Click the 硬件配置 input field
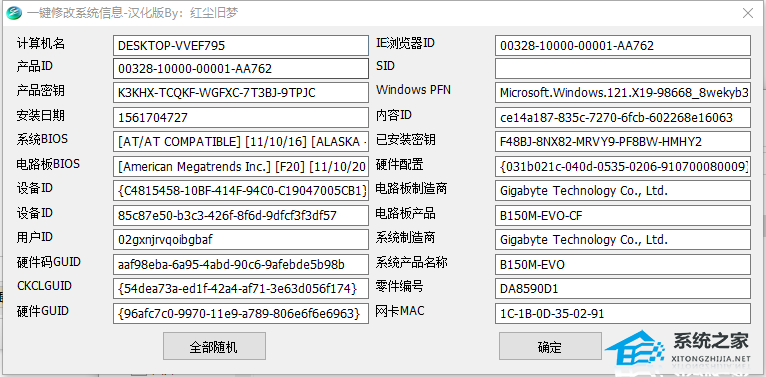The image size is (766, 377). (623, 166)
